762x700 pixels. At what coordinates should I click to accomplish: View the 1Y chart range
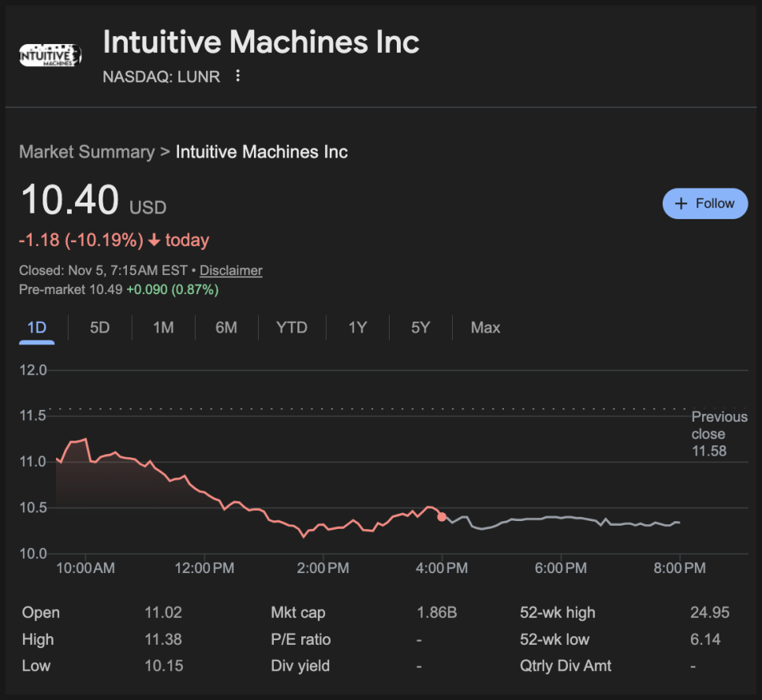(357, 327)
